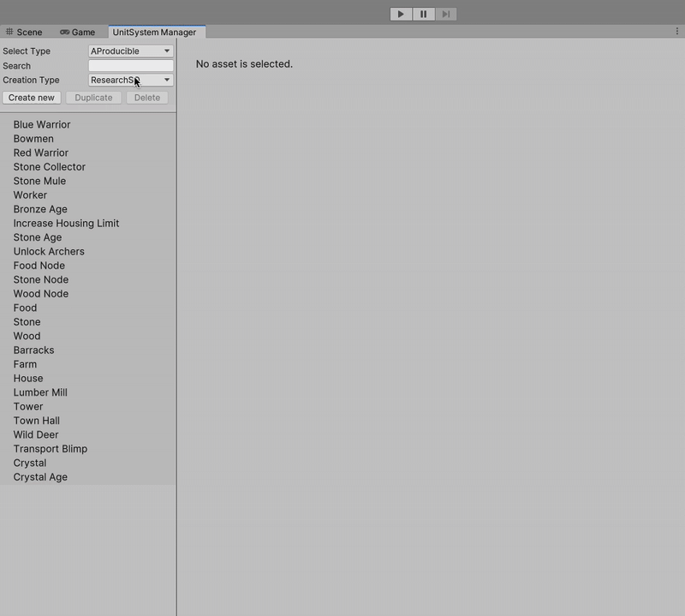Click the Delete button
The image size is (685, 616).
click(x=147, y=98)
